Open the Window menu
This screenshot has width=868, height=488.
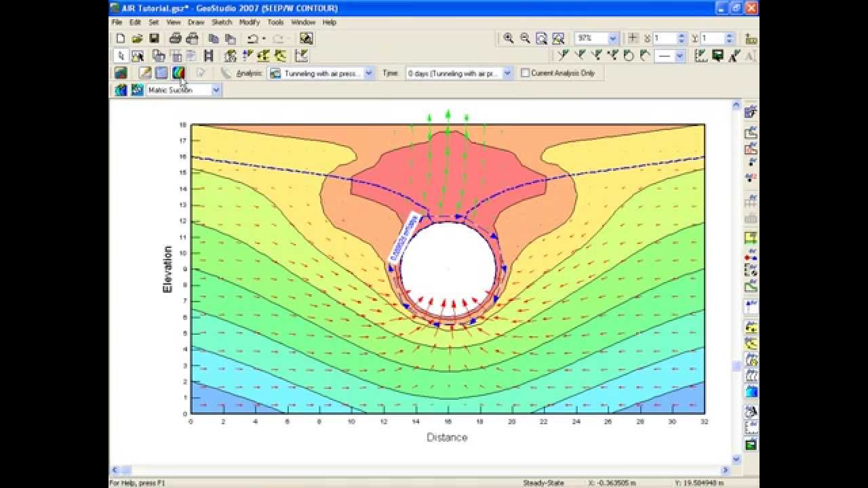(303, 22)
